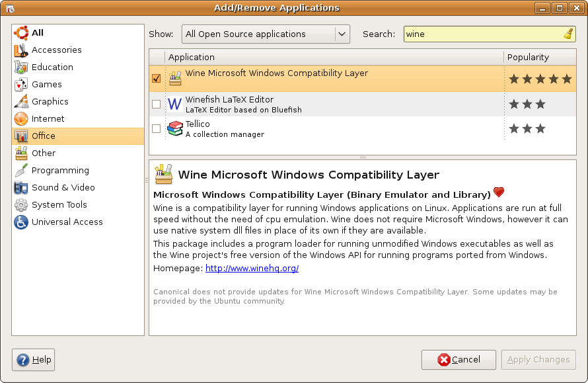588x383 pixels.
Task: Sort by the Popularity column header
Action: [540, 57]
